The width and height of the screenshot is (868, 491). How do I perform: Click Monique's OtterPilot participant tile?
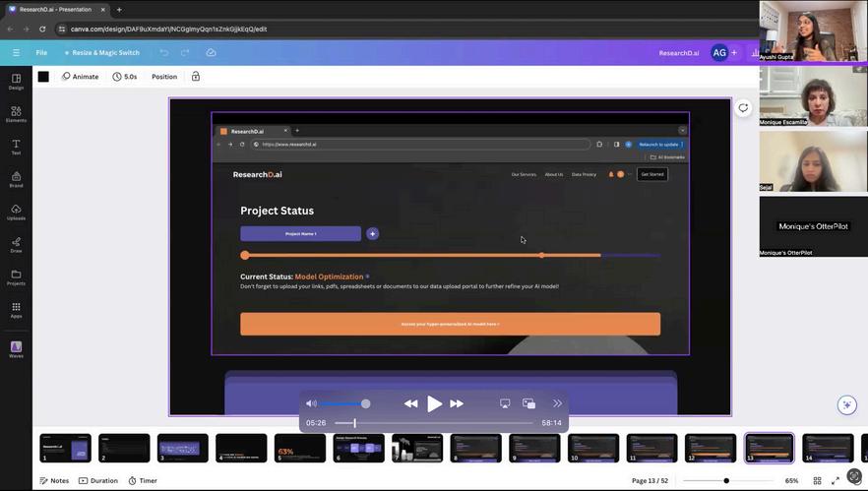pyautogui.click(x=813, y=226)
